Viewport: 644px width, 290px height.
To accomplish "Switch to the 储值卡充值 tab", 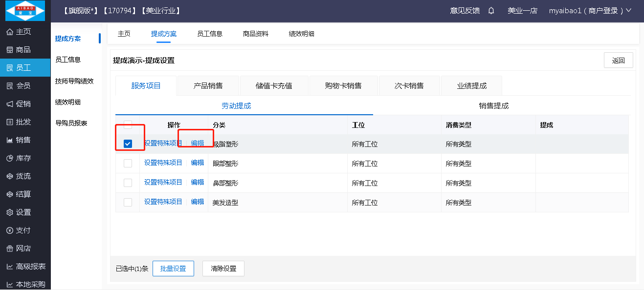I will (274, 85).
